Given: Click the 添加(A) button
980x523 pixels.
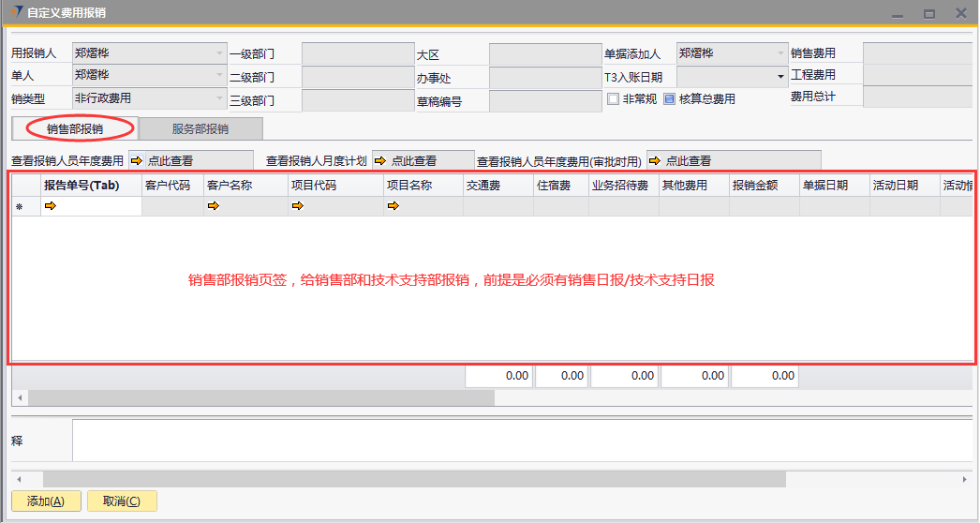Looking at the screenshot, I should coord(46,501).
